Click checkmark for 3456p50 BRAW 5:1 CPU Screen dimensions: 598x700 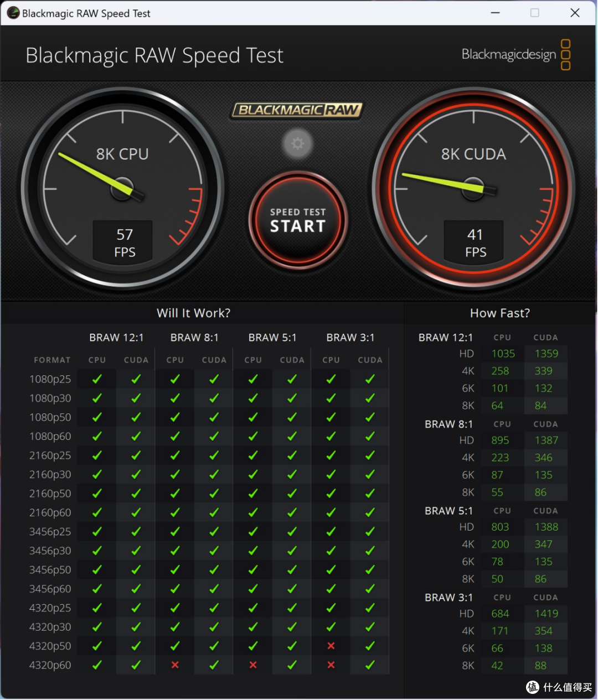click(253, 570)
